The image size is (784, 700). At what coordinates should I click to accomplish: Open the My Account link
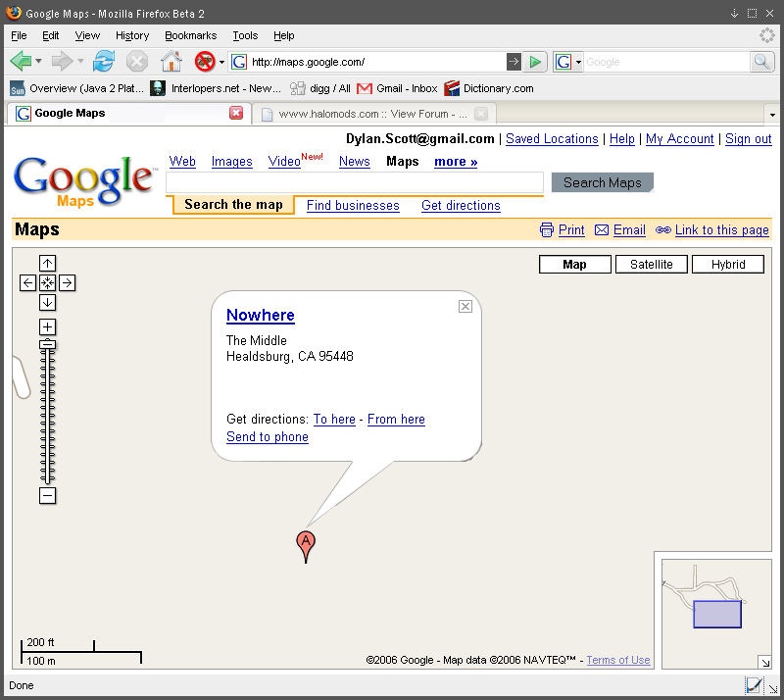[x=680, y=138]
